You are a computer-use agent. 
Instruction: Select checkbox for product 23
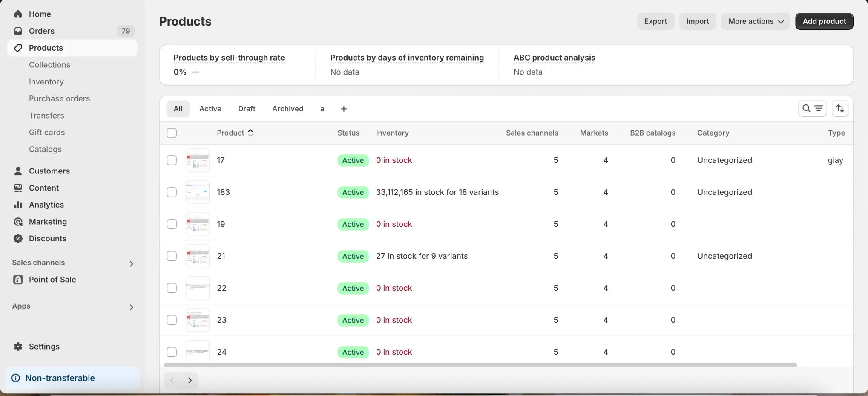tap(172, 320)
